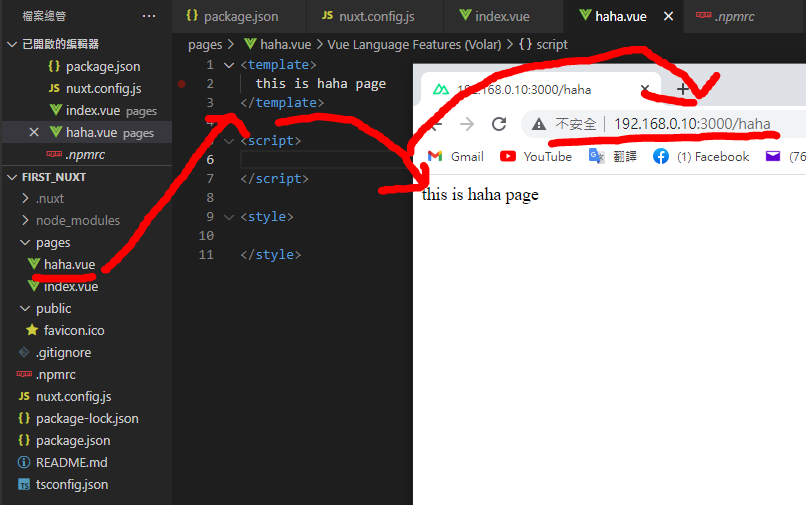The image size is (806, 505).
Task: Expand the .nuxt folder
Action: pyautogui.click(x=49, y=198)
